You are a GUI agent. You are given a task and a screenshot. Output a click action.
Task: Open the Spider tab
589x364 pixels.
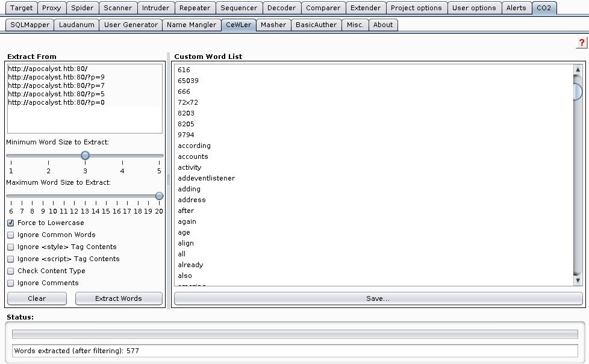[x=83, y=8]
